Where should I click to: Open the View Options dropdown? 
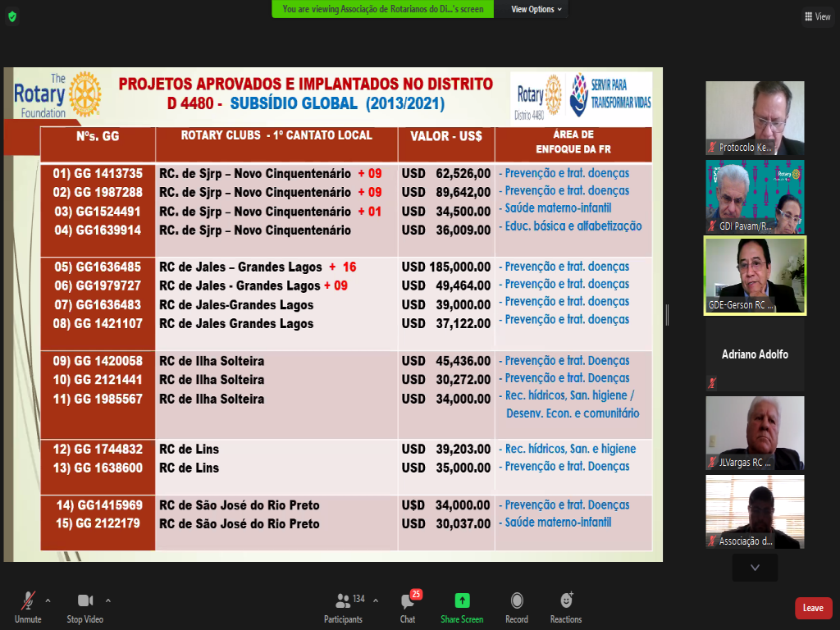tap(536, 9)
